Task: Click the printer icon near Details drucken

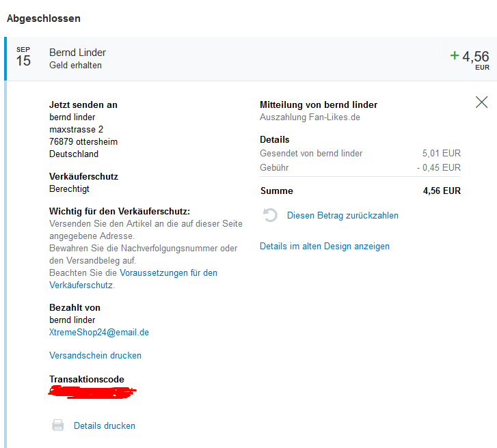Action: [x=58, y=425]
